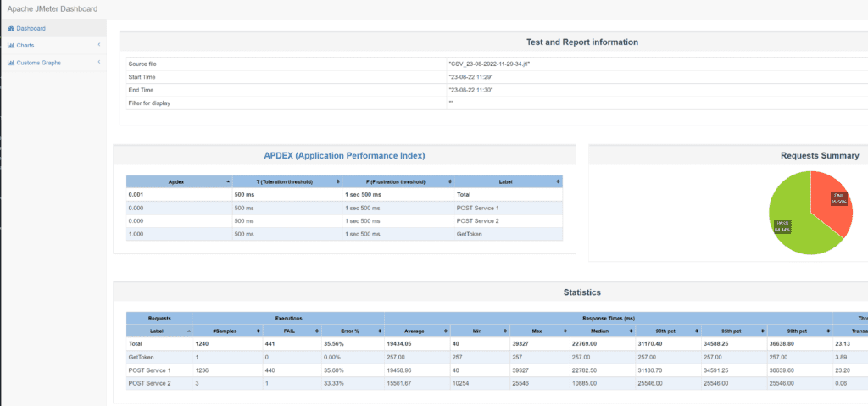Image resolution: width=868 pixels, height=406 pixels.
Task: Click the Dashboard speedometer icon in sidebar
Action: coord(11,28)
